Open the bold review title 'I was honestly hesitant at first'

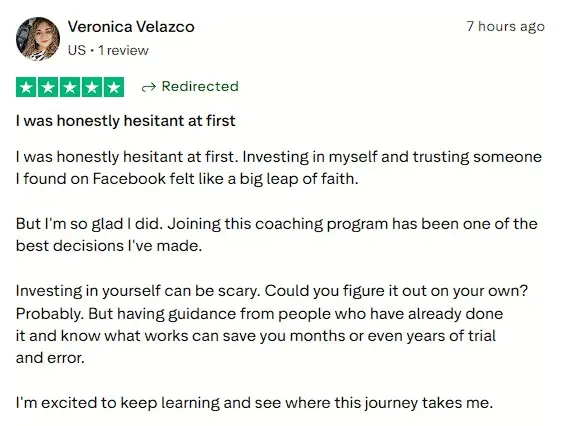(126, 120)
